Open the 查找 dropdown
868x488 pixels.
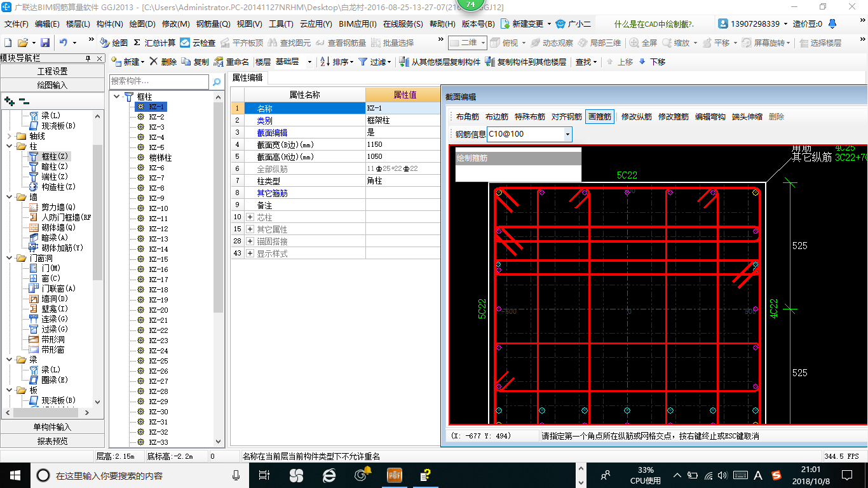(585, 62)
